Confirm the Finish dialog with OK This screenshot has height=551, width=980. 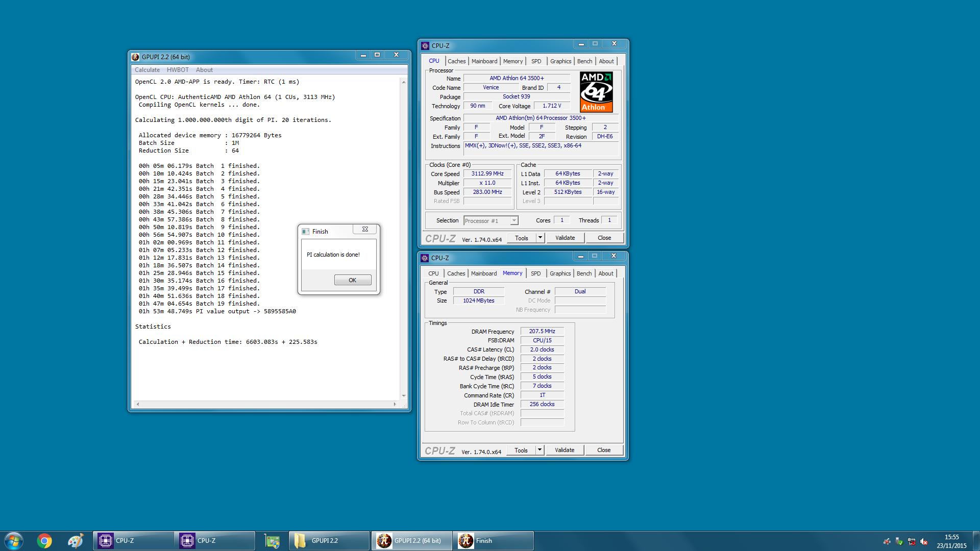point(353,280)
